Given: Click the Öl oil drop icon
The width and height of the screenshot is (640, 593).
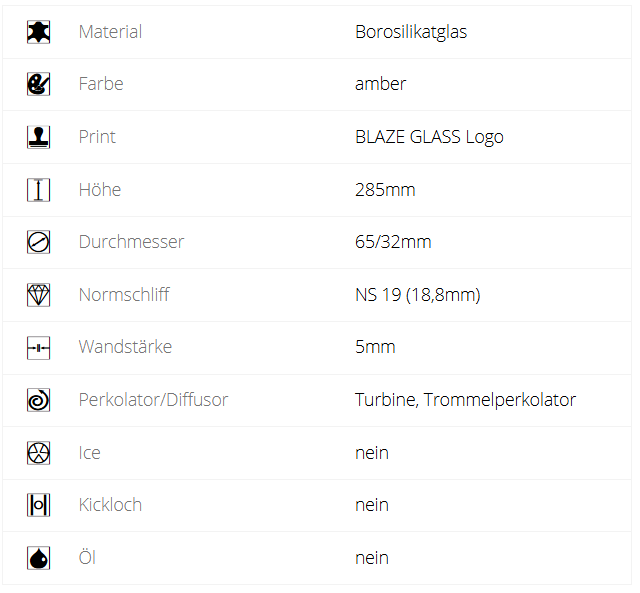Looking at the screenshot, I should (x=38, y=558).
